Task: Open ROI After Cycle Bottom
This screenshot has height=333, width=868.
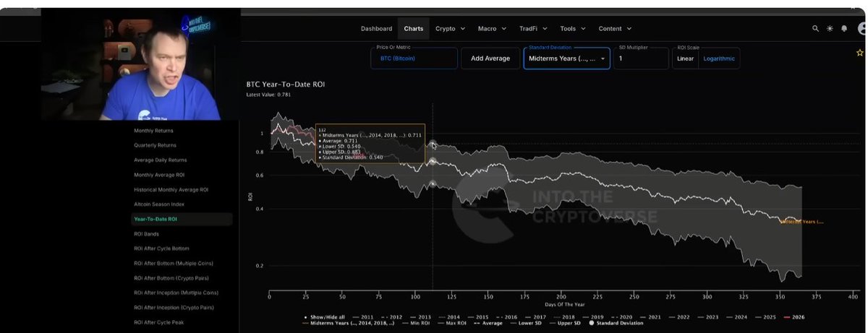Action: [162, 248]
